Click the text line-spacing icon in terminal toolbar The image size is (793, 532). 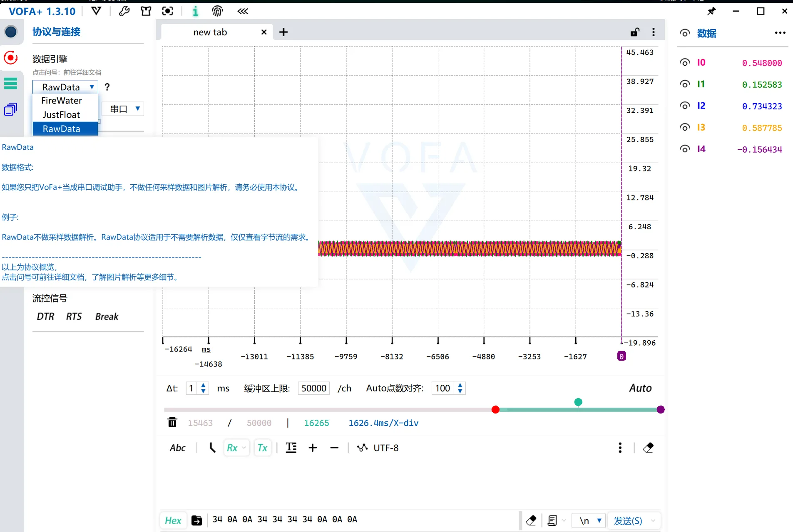291,448
